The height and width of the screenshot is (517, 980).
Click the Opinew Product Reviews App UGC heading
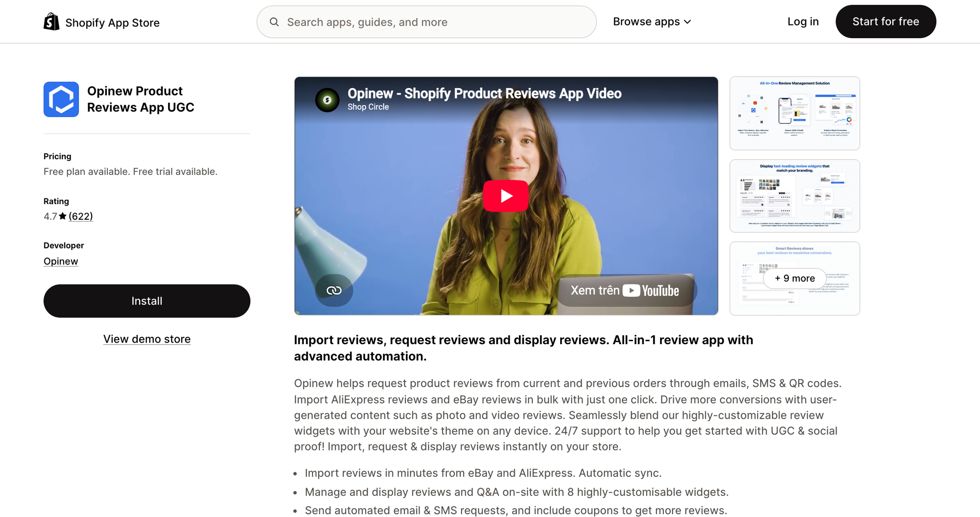pyautogui.click(x=141, y=99)
